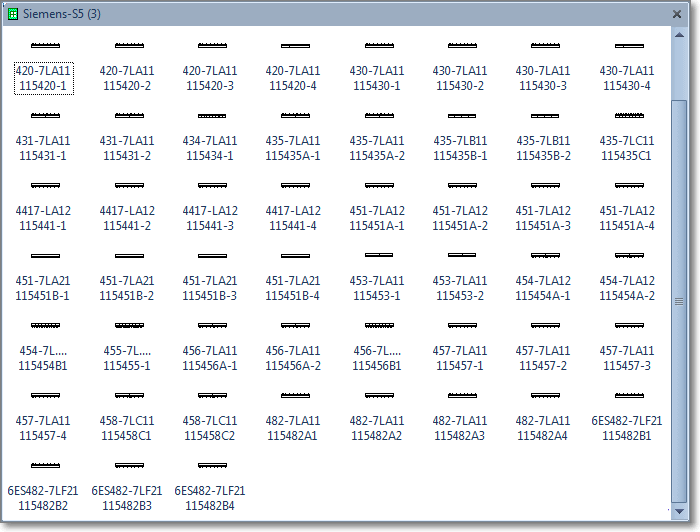
Task: Select the 115435B-1 symbol icon
Action: coord(462,116)
